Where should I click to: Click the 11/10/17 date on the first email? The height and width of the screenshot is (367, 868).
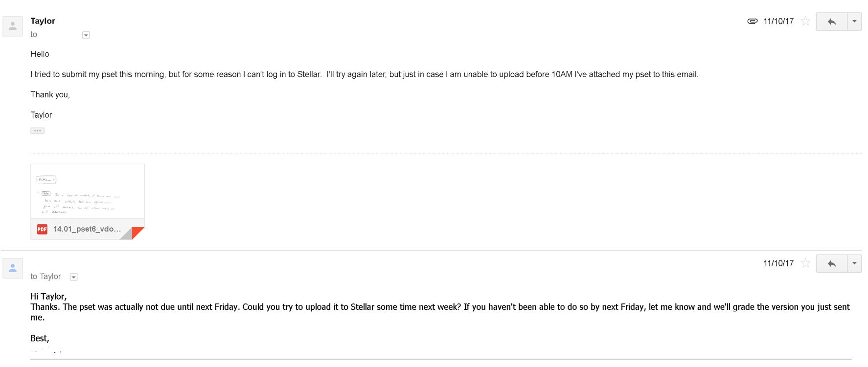778,22
